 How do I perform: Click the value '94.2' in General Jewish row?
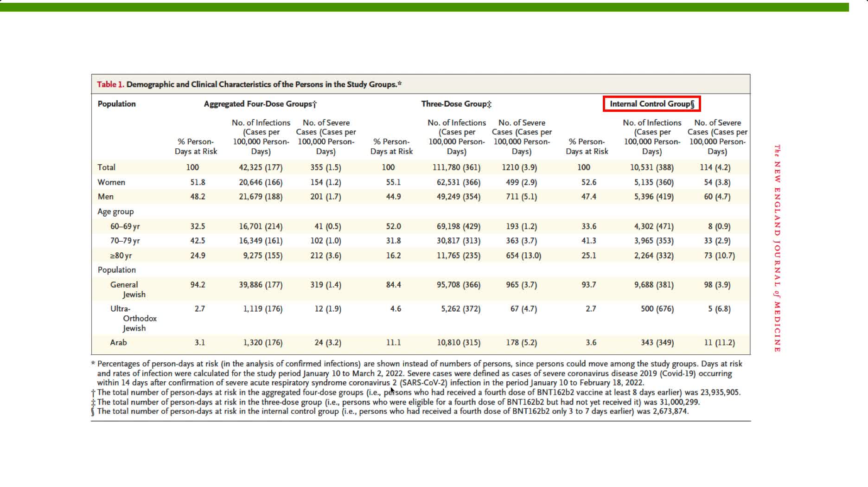[x=198, y=285]
